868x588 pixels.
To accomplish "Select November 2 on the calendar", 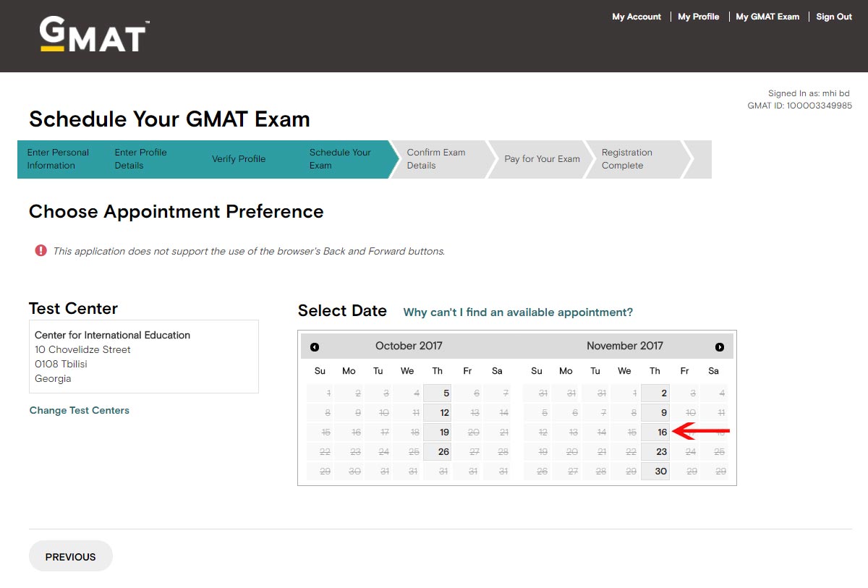I will [655, 393].
